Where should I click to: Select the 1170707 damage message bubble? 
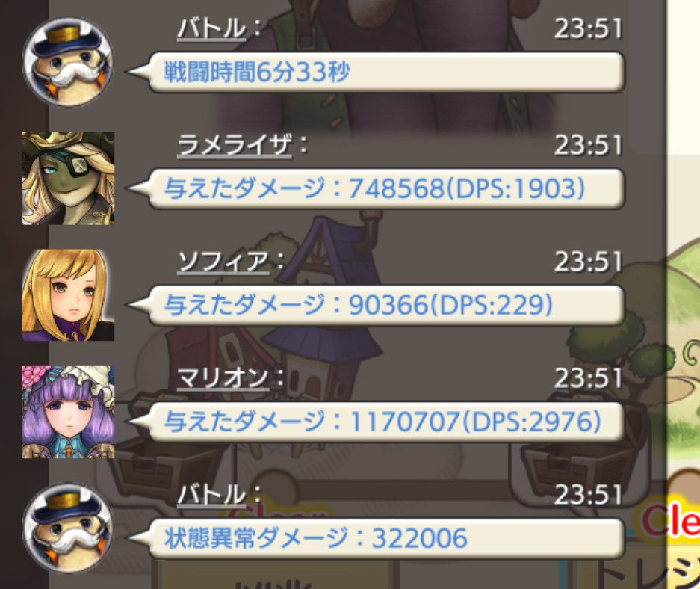click(x=376, y=422)
